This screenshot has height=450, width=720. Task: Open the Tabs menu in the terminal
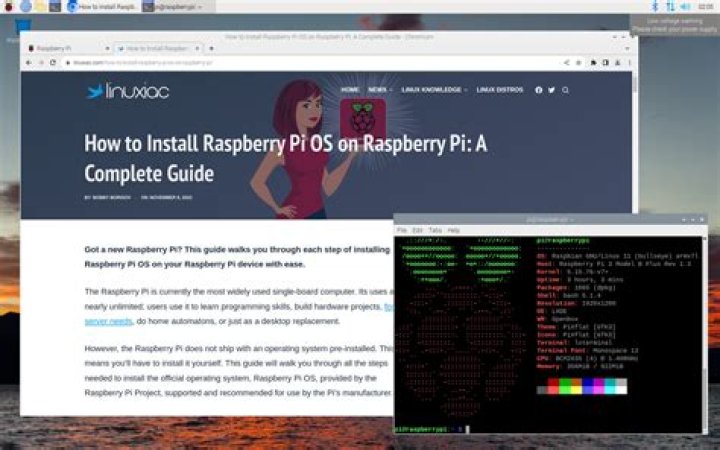[x=435, y=230]
